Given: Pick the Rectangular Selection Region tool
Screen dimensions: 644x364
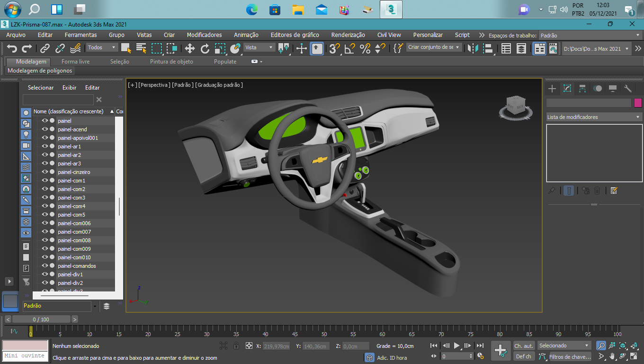Looking at the screenshot, I should 157,48.
